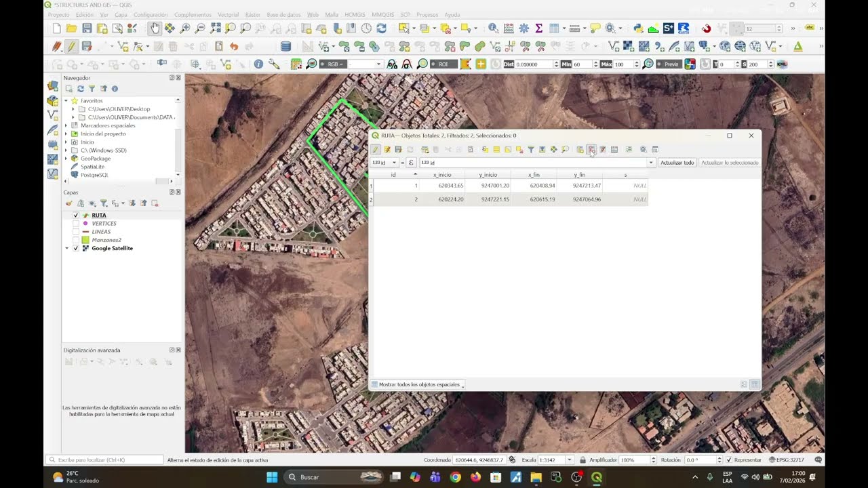Toggle editing pencil in main toolbar
The image size is (868, 488).
click(71, 46)
